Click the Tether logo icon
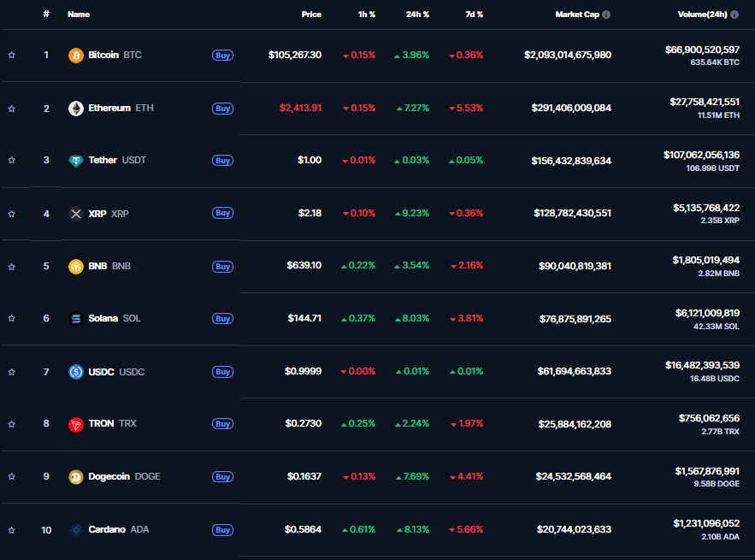The width and height of the screenshot is (755, 560). (75, 161)
